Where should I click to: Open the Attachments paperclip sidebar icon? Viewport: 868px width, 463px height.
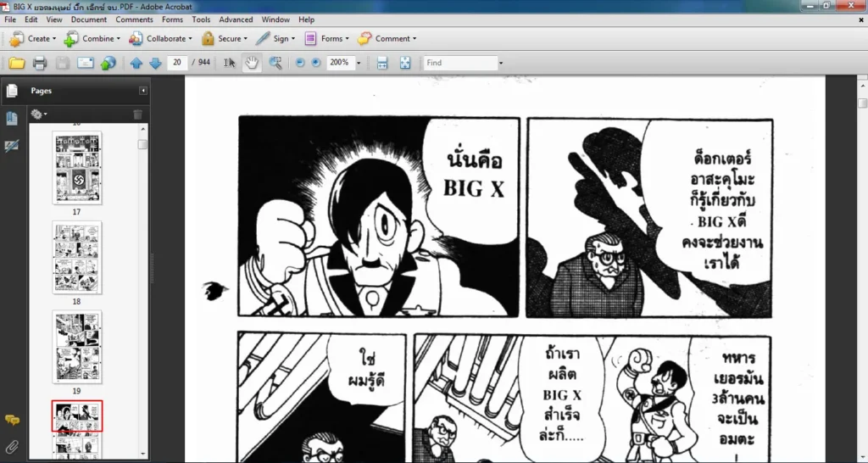point(12,446)
